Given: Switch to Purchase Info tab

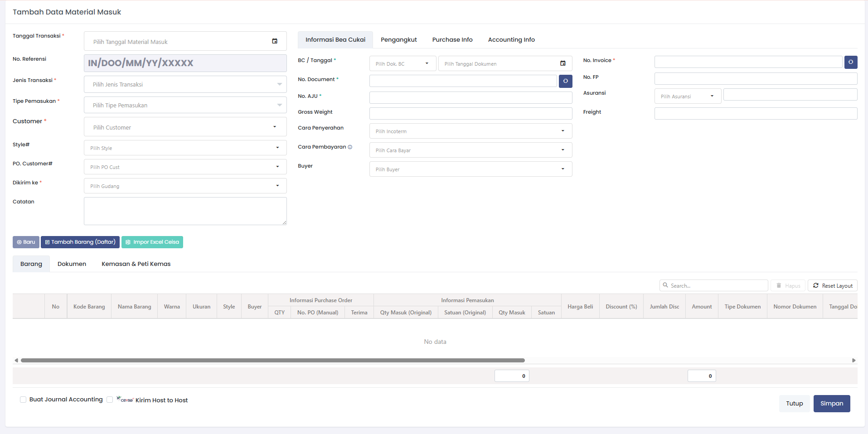Looking at the screenshot, I should point(452,40).
